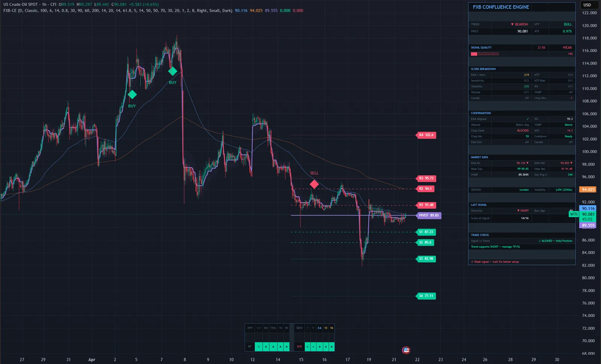Click the green arrow under sensitivity 16
Image resolution: width=601 pixels, height=364 pixels.
(x=332, y=346)
